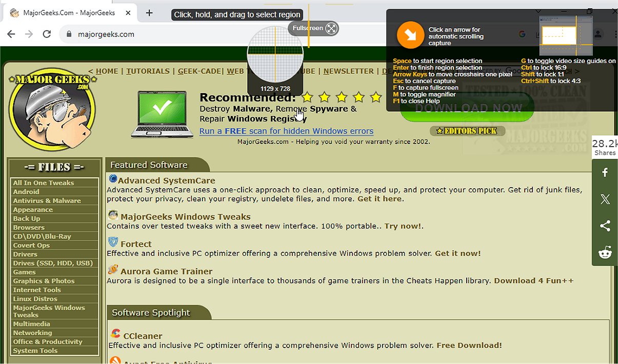Click Run a FREE scan link
The width and height of the screenshot is (618, 364).
(x=286, y=131)
